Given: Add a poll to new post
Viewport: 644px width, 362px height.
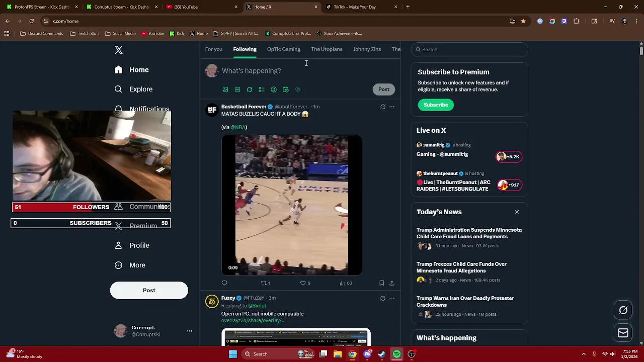Looking at the screenshot, I should (x=262, y=89).
